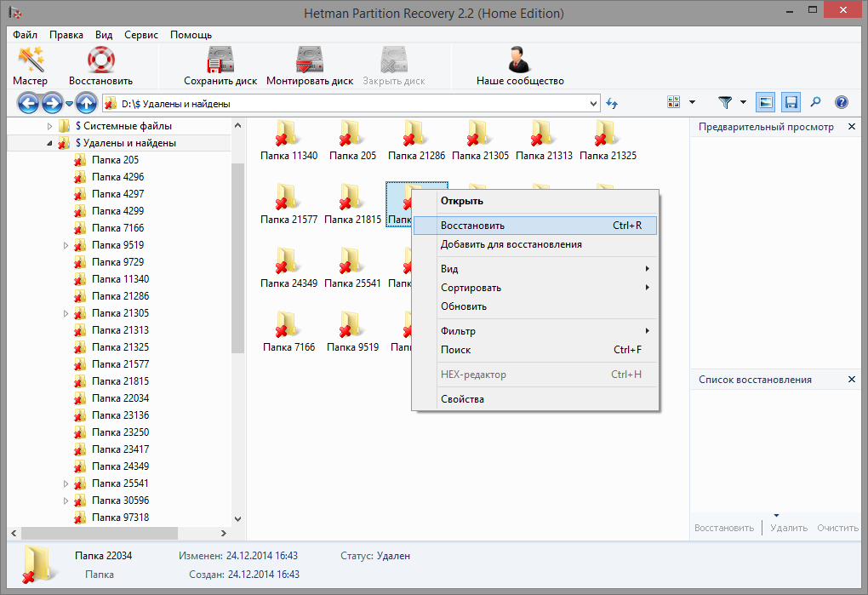This screenshot has height=595, width=868.
Task: Choose Добавить для восстановления in context menu
Action: click(535, 244)
